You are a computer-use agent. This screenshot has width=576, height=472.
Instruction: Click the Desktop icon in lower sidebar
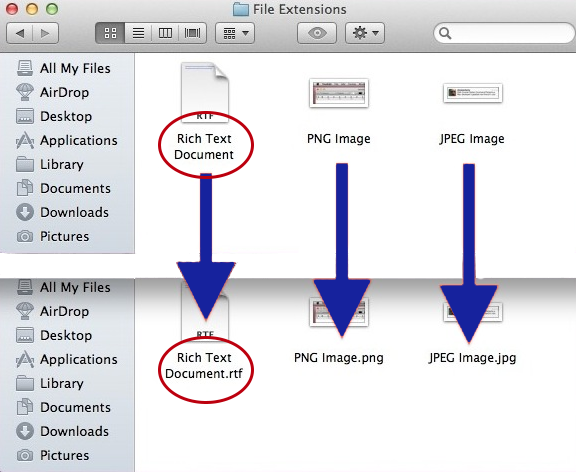pos(25,335)
